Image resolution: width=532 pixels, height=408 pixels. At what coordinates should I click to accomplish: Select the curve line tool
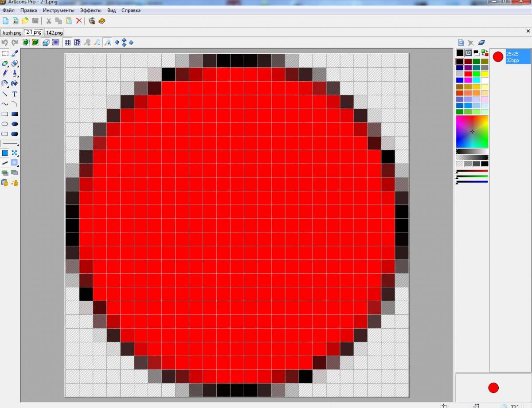coord(5,104)
